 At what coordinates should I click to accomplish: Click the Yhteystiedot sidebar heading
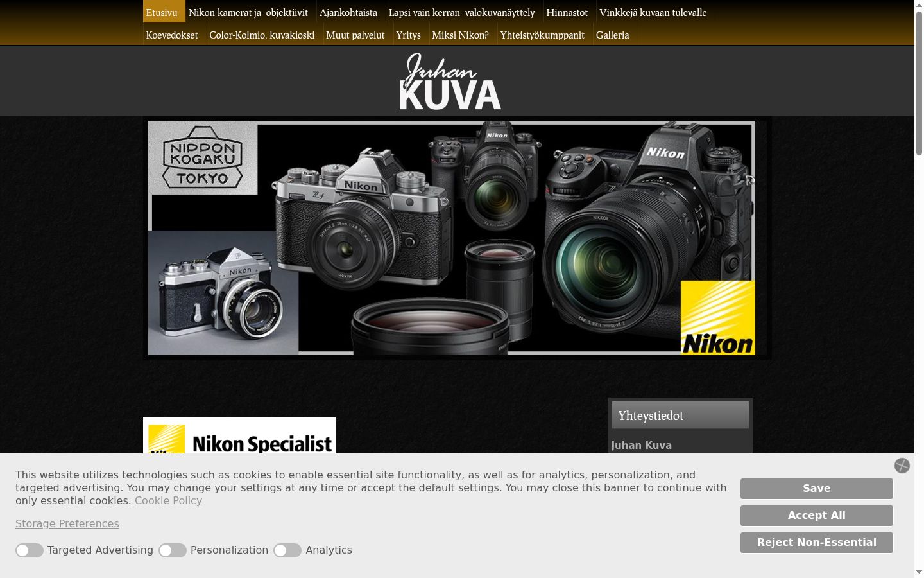[x=680, y=416]
